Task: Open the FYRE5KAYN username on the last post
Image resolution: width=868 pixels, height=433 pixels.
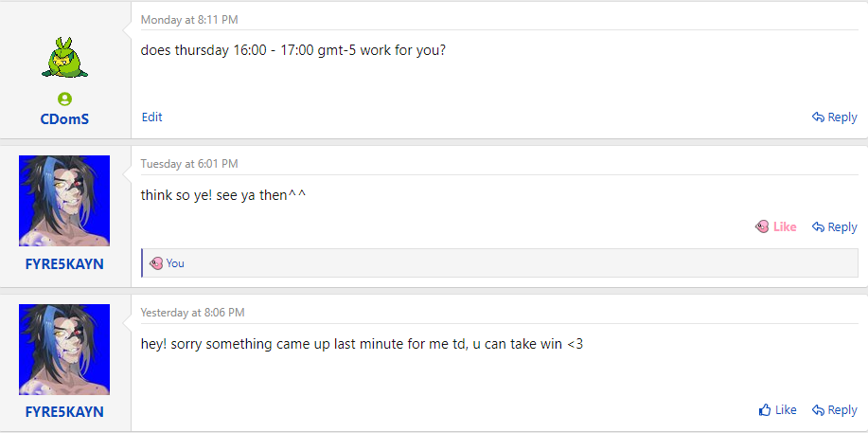Action: (64, 412)
